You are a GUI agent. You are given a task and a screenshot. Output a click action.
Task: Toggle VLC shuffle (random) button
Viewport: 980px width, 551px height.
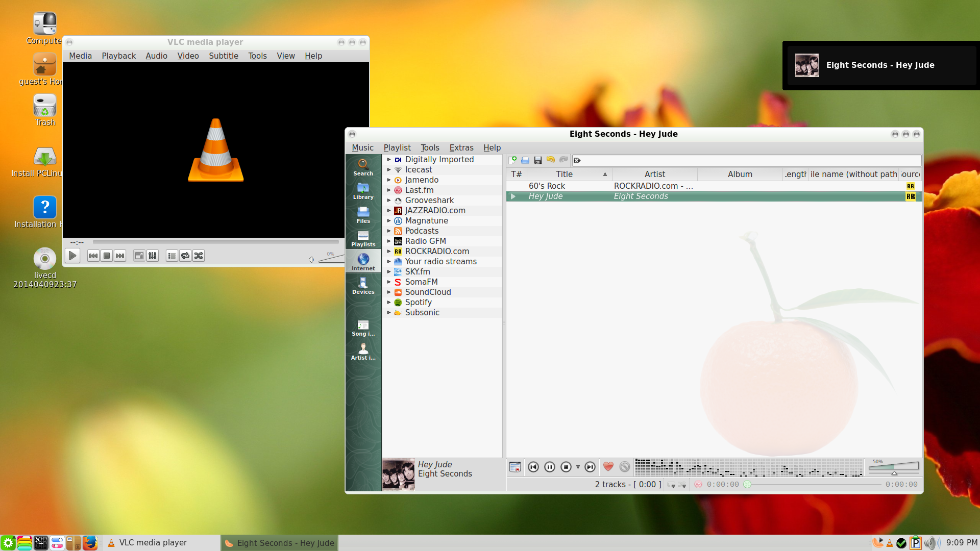pyautogui.click(x=199, y=256)
